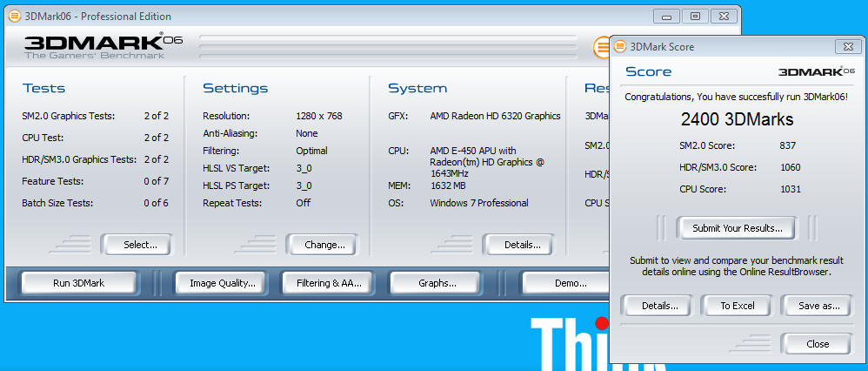Click the CPU entry "AMD E-450 APU with"

[473, 151]
